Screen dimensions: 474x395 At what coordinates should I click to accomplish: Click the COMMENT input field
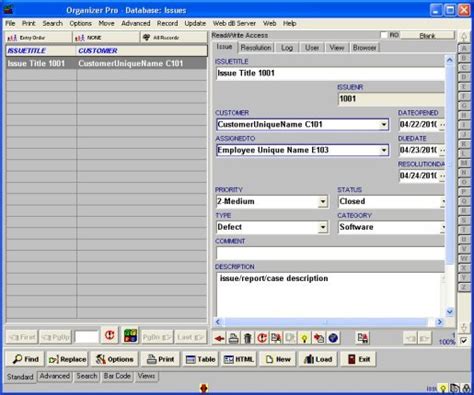(330, 253)
